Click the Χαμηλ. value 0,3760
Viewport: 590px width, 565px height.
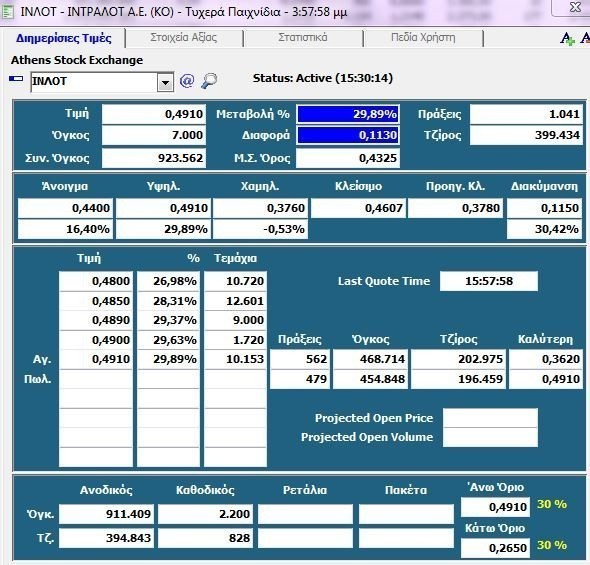(260, 208)
